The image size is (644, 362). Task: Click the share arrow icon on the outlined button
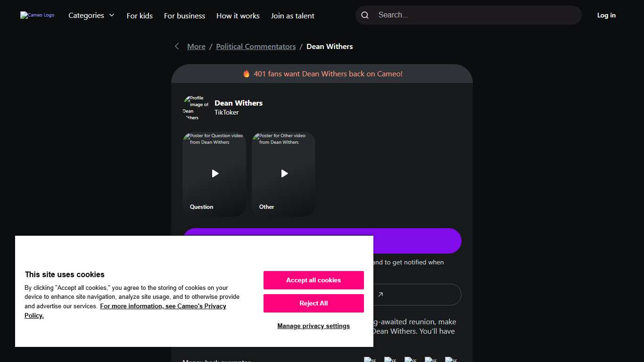click(380, 295)
